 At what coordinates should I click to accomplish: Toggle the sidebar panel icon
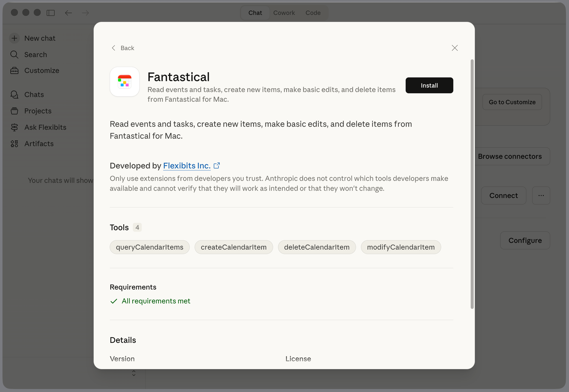51,13
